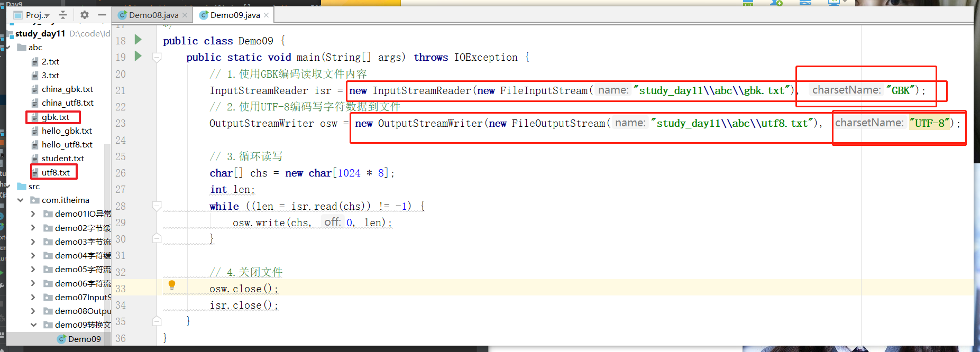Select Demo09 class in project tree

click(84, 339)
